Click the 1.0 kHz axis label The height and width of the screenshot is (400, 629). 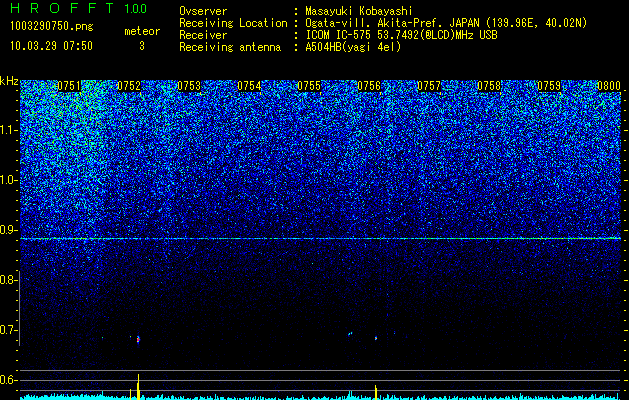click(x=9, y=180)
